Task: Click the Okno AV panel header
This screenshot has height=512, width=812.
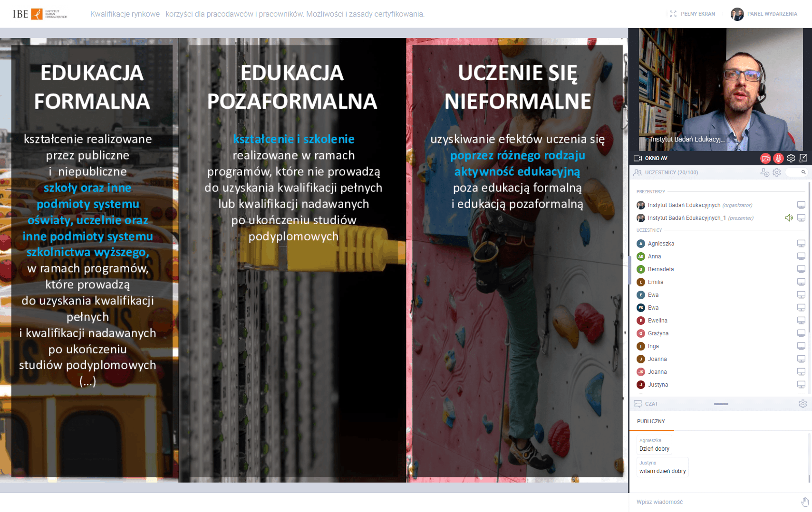Action: point(656,158)
